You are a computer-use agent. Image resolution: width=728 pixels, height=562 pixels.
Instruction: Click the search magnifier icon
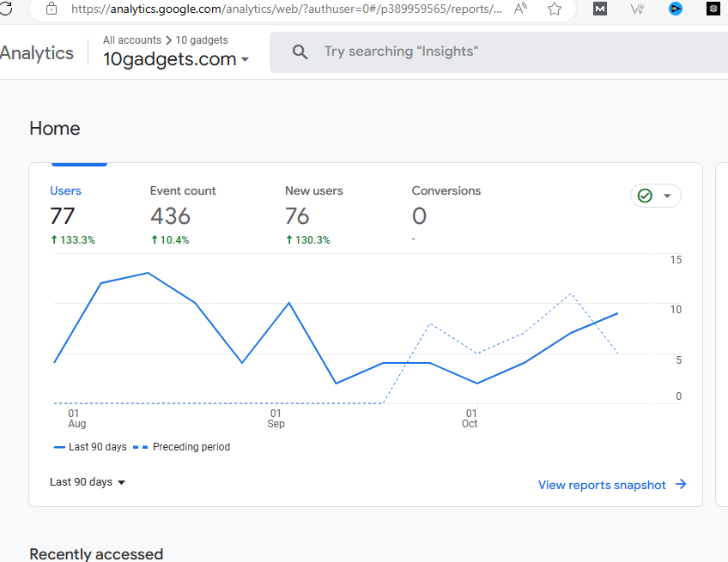(300, 52)
